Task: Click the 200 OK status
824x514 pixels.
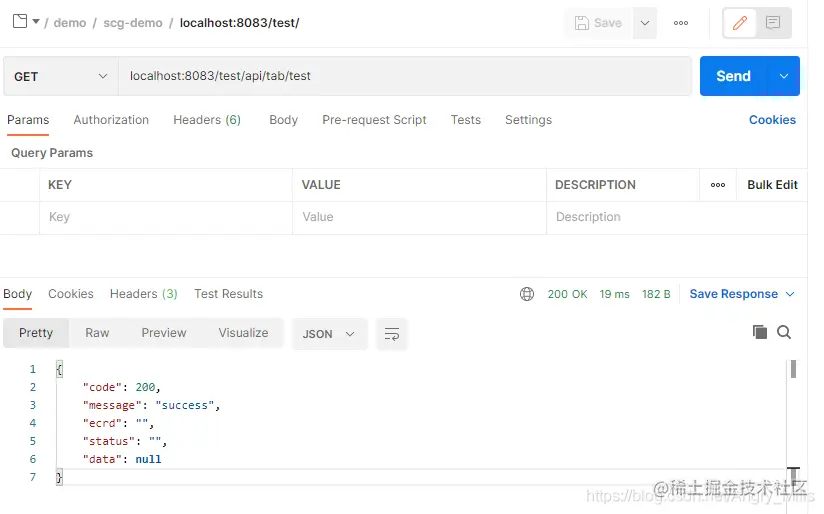Action: [x=568, y=294]
